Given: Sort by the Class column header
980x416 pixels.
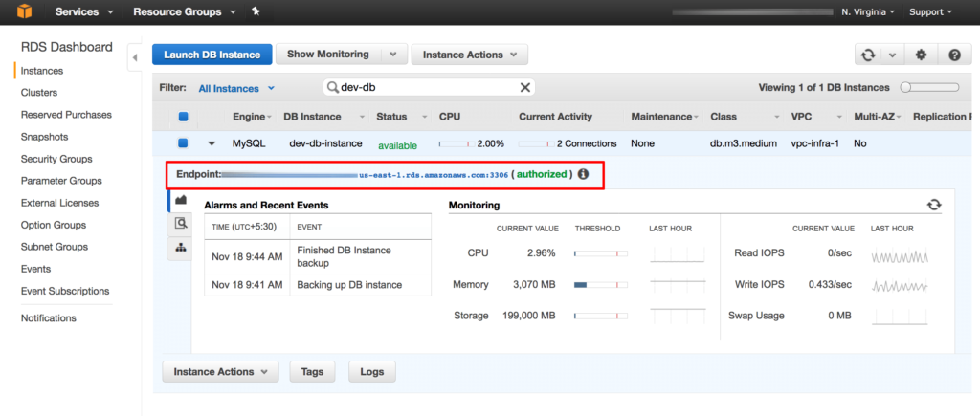Looking at the screenshot, I should click(745, 117).
